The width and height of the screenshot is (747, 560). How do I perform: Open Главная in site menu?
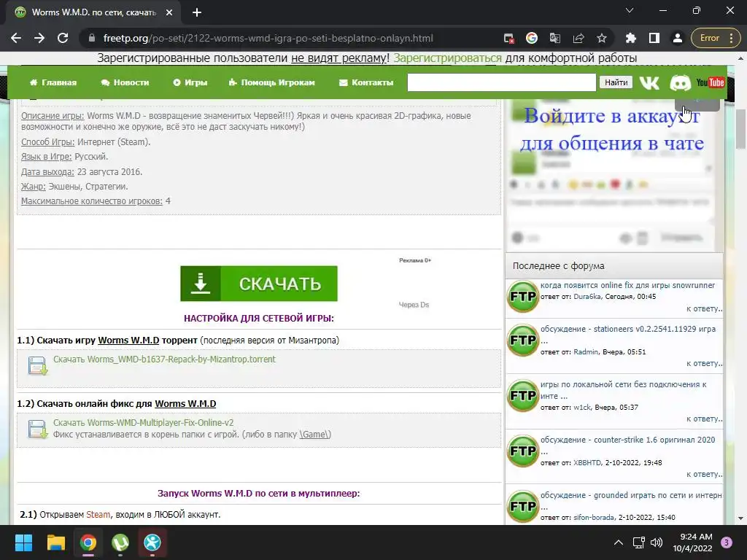click(x=53, y=82)
